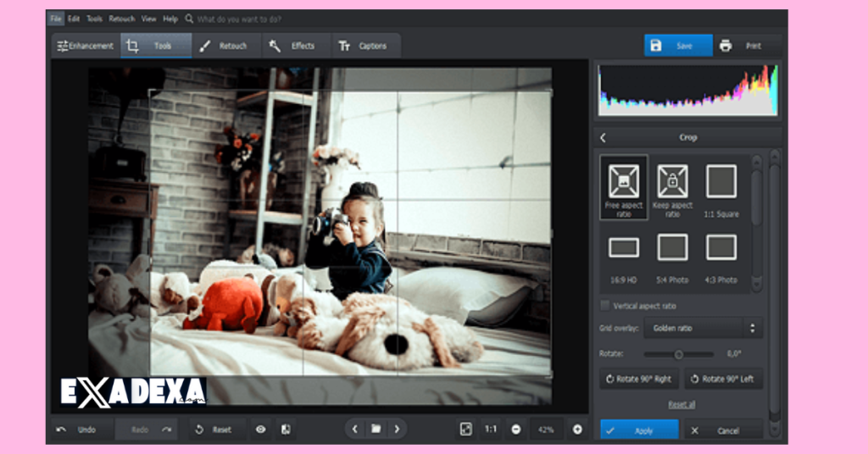Click the before/after compare icon
This screenshot has height=454, width=868.
(x=286, y=429)
